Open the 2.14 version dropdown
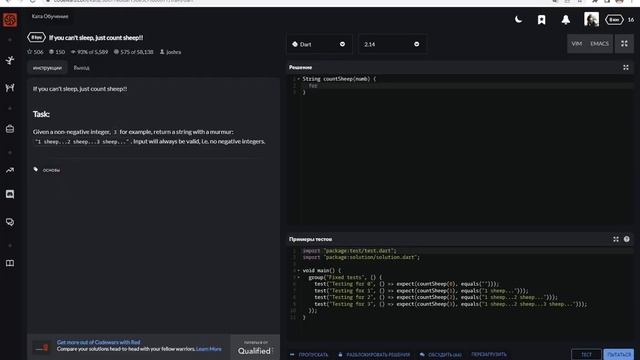Viewport: 640px width, 360px height. [x=392, y=44]
